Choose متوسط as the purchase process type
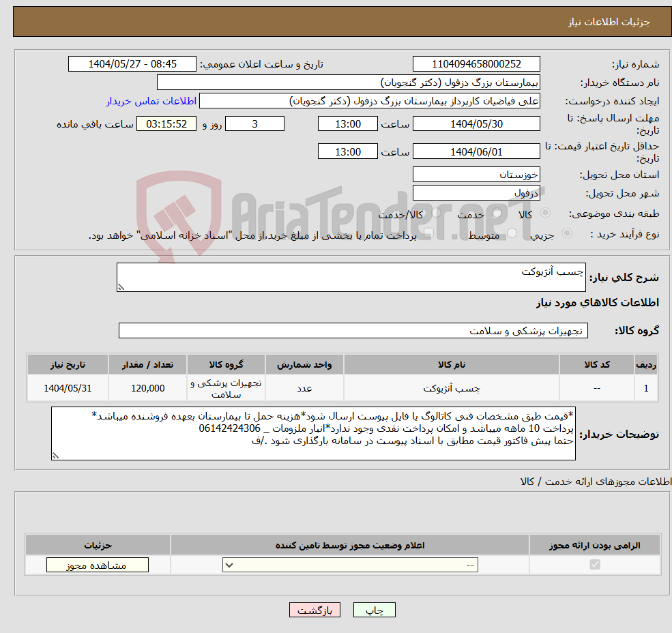 [513, 232]
